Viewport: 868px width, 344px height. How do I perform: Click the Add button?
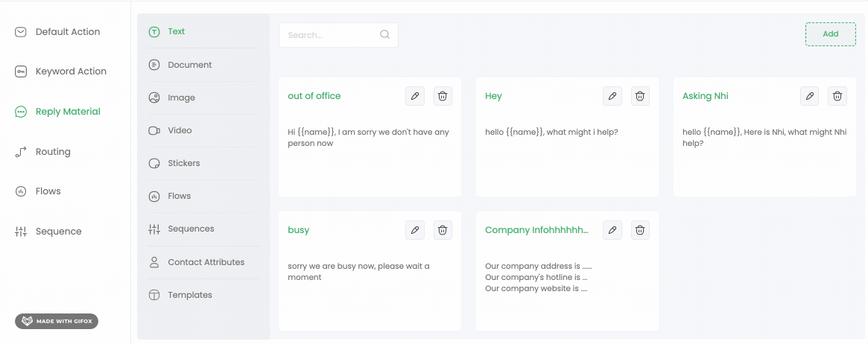[x=830, y=34]
